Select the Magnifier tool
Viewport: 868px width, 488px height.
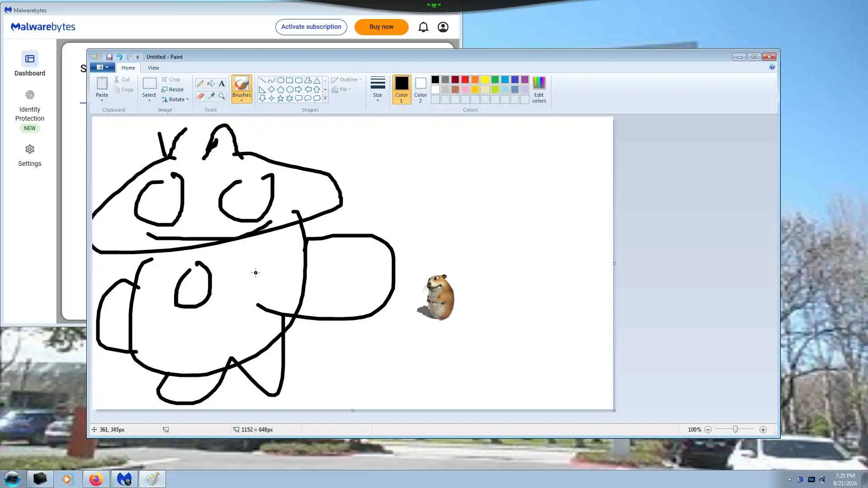click(222, 96)
